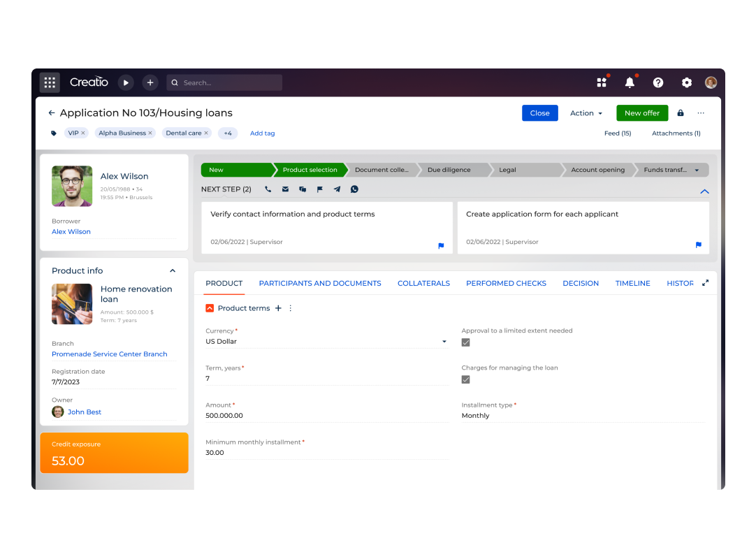756x559 pixels.
Task: Flag the 'Verify contact information' task
Action: (x=441, y=246)
